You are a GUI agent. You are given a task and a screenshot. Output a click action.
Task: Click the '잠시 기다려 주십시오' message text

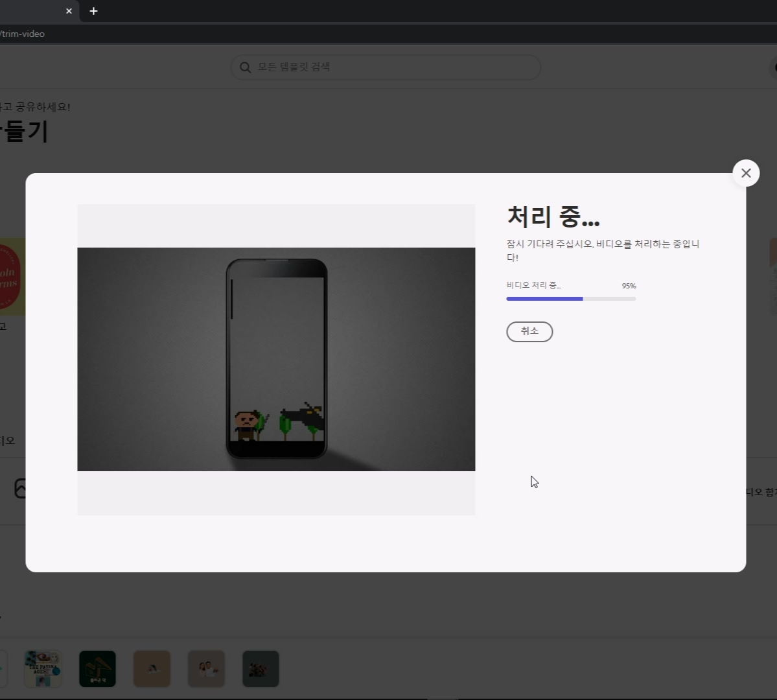coord(603,250)
